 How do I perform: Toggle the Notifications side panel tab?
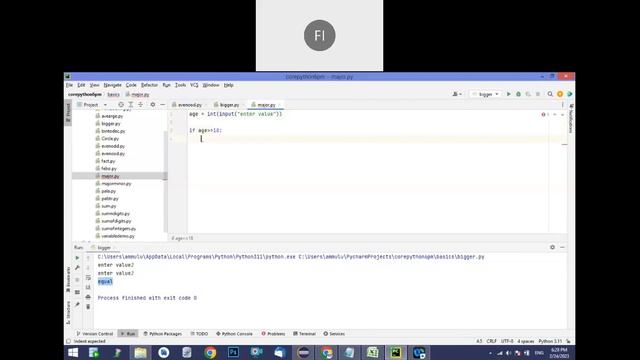click(571, 118)
